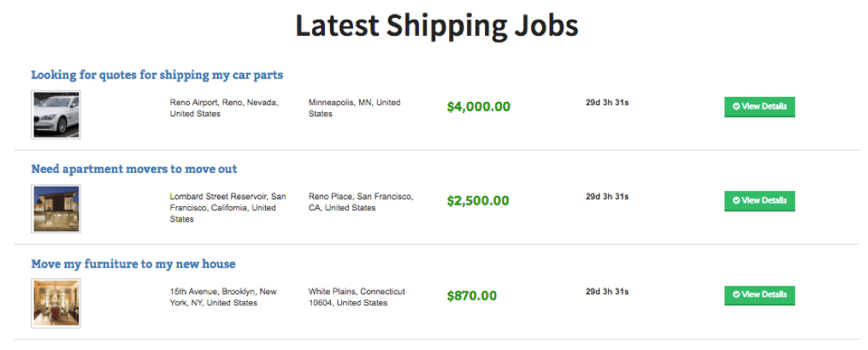Click the checkmark icon on the third View Details button
The image size is (868, 350).
pyautogui.click(x=736, y=294)
